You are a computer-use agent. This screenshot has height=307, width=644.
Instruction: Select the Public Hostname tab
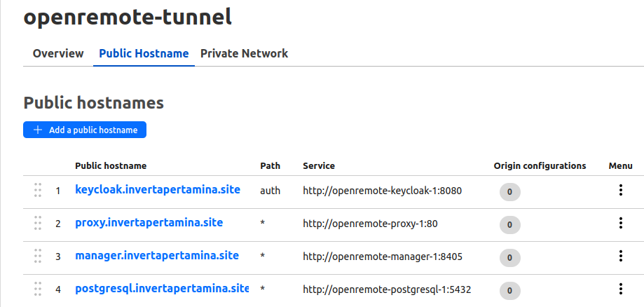144,53
